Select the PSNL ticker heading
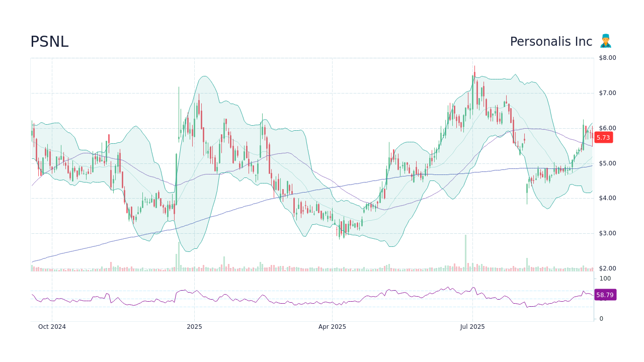Image resolution: width=644 pixels, height=362 pixels. pos(50,42)
